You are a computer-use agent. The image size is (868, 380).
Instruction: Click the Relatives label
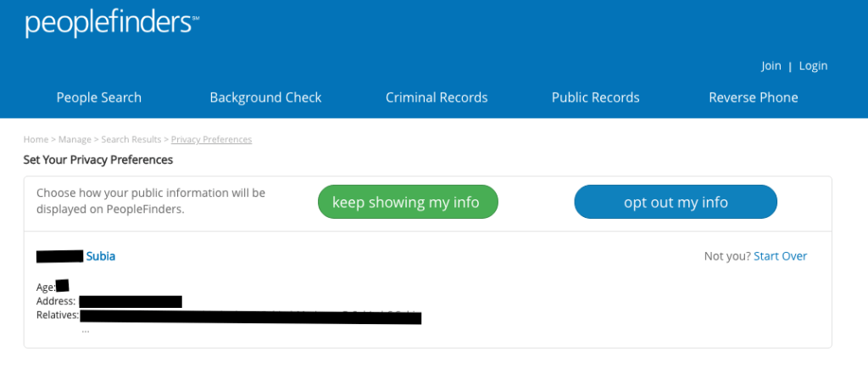tap(57, 316)
